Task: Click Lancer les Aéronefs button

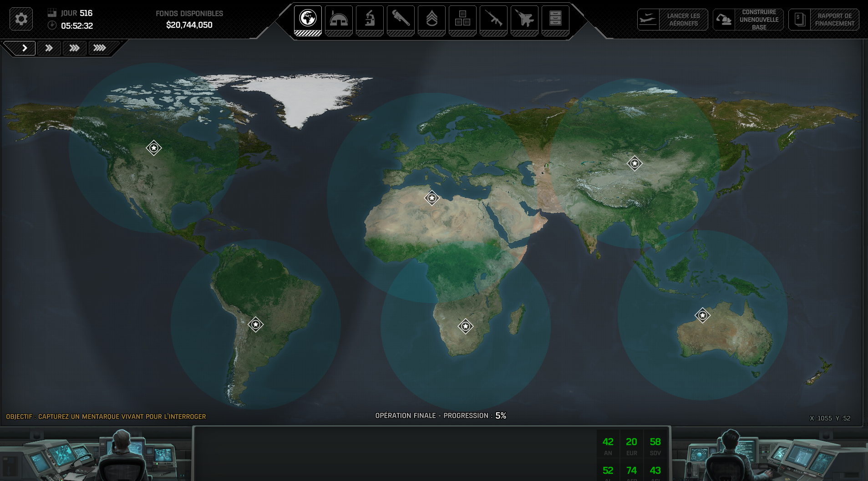Action: tap(673, 20)
